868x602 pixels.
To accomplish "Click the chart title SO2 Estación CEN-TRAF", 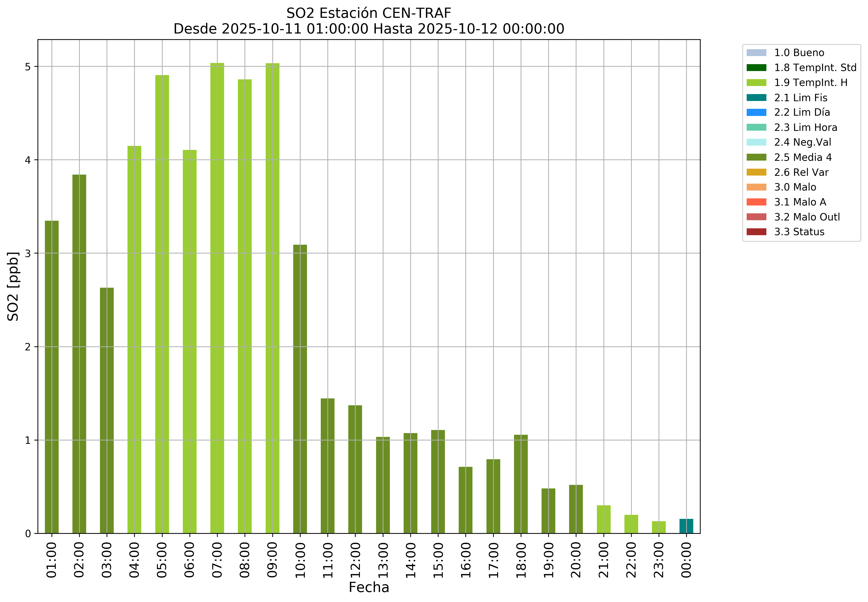I will tap(368, 13).
